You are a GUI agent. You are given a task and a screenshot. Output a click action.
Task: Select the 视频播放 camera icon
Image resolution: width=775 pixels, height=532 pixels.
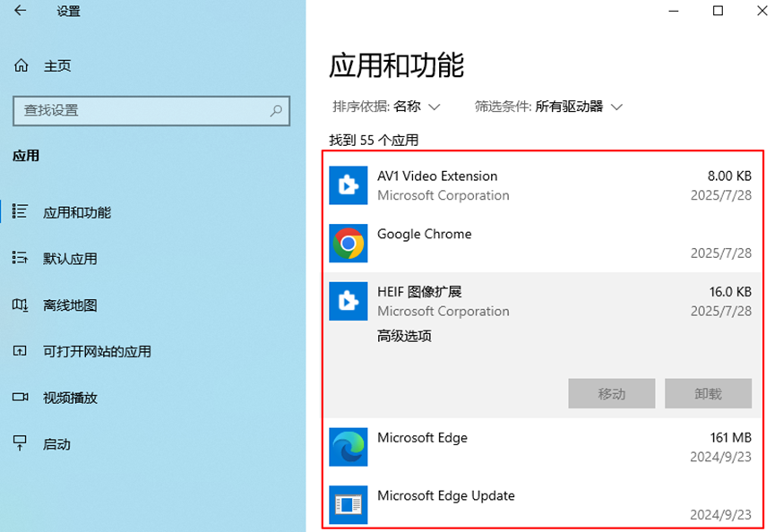tap(21, 397)
